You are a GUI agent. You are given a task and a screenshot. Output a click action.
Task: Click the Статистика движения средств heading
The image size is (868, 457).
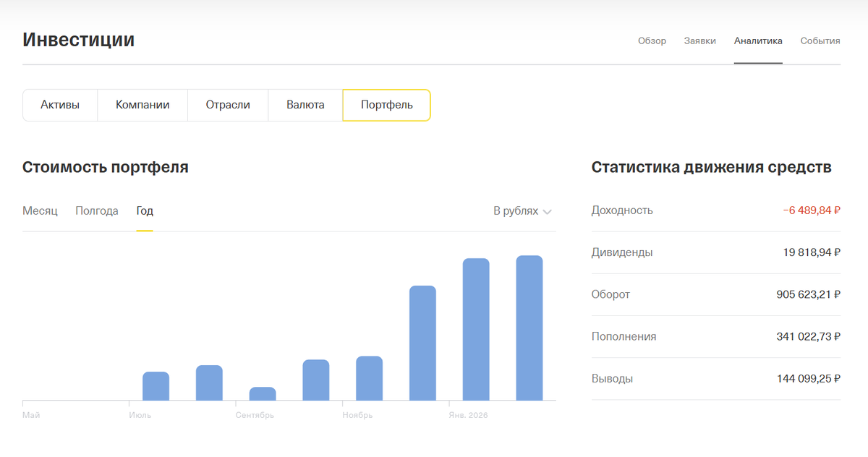(712, 167)
